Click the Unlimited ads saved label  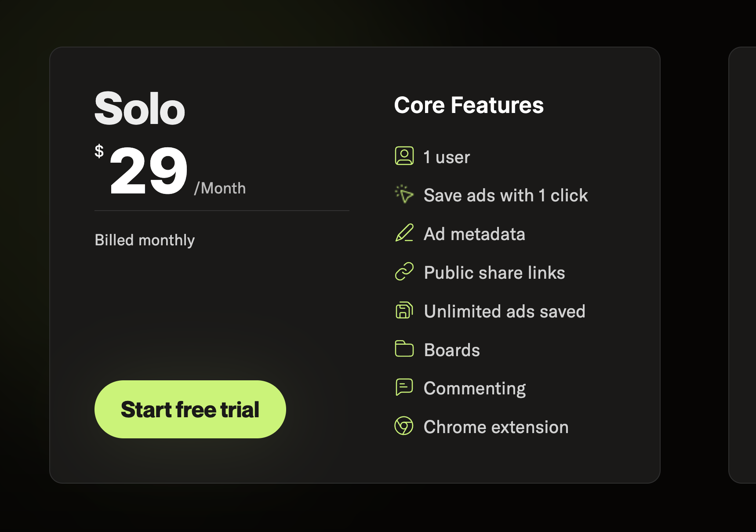(x=505, y=312)
